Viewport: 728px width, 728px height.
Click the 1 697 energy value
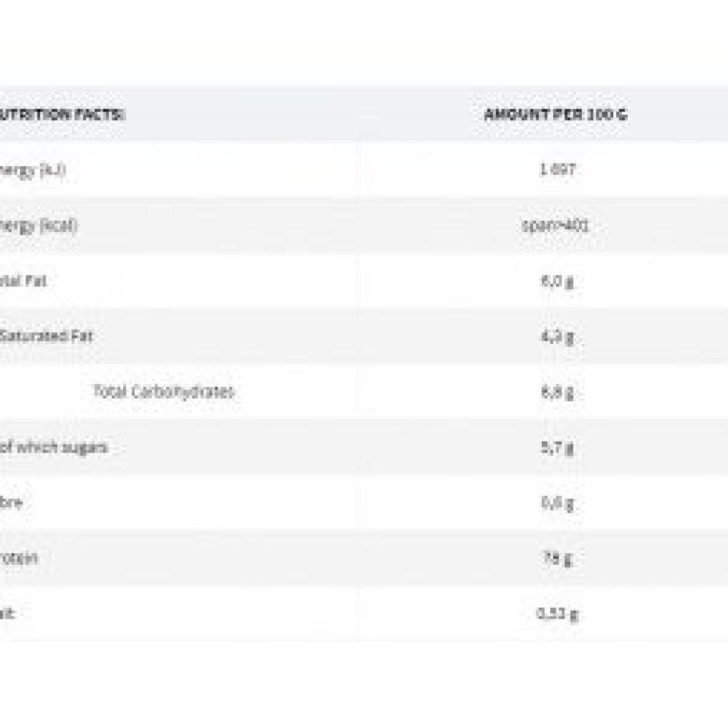[x=557, y=170]
